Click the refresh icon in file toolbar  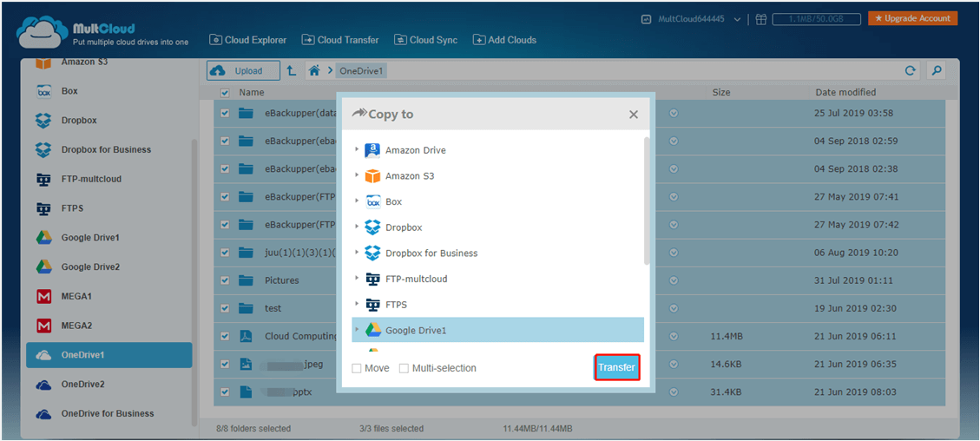(x=911, y=70)
